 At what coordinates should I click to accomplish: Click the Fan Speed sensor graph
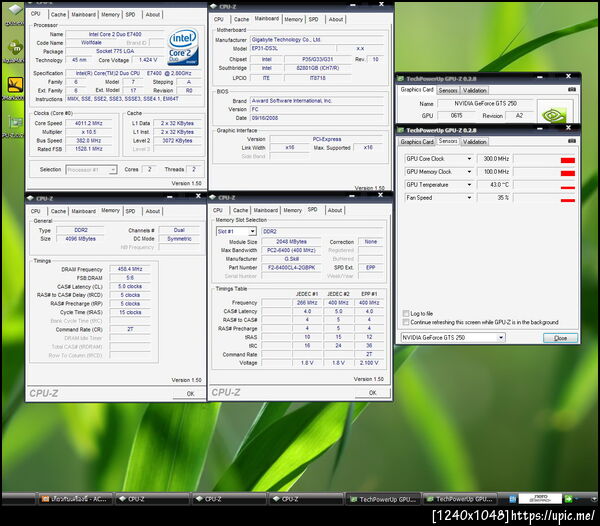coord(544,198)
